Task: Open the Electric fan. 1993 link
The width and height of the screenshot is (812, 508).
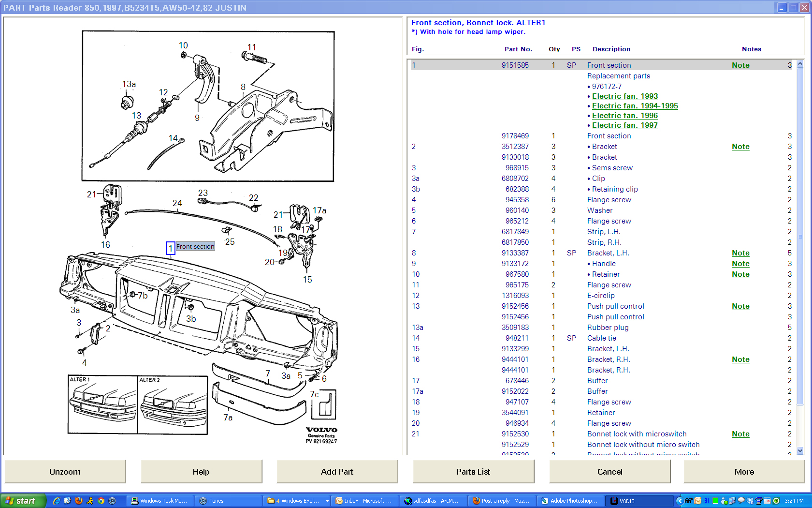Action: coord(625,96)
